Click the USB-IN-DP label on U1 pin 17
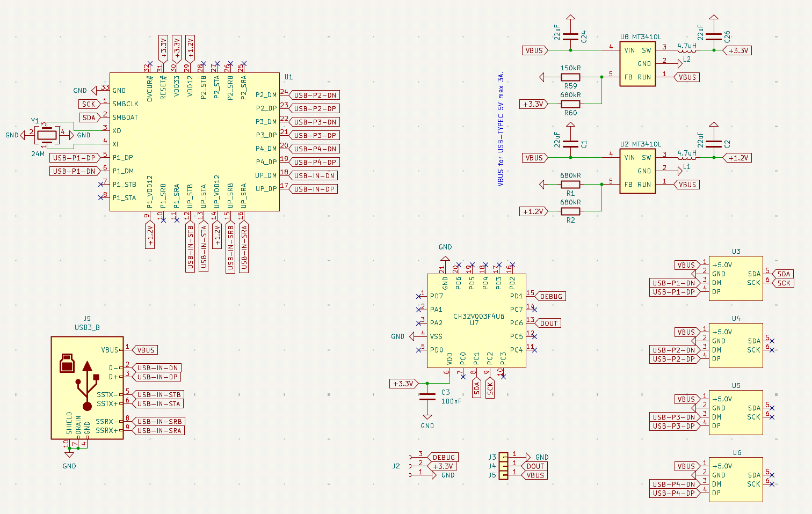The width and height of the screenshot is (812, 514). pos(314,189)
